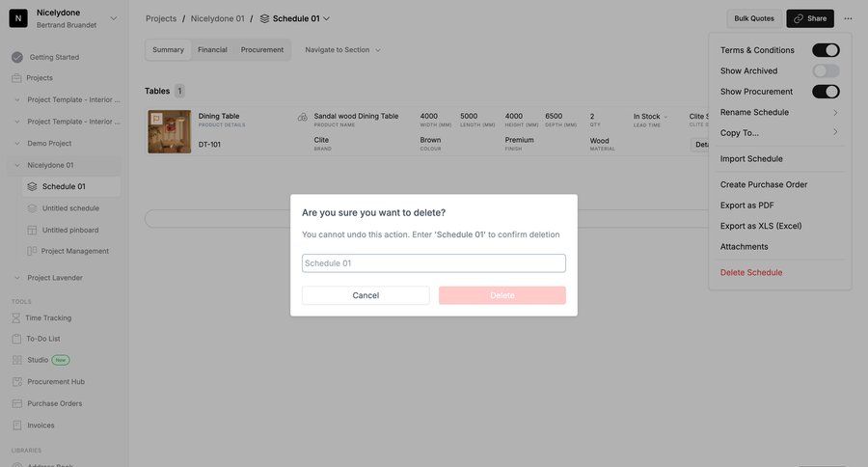Click the Nicelydone workspace logo icon
This screenshot has width=868, height=467.
[18, 18]
